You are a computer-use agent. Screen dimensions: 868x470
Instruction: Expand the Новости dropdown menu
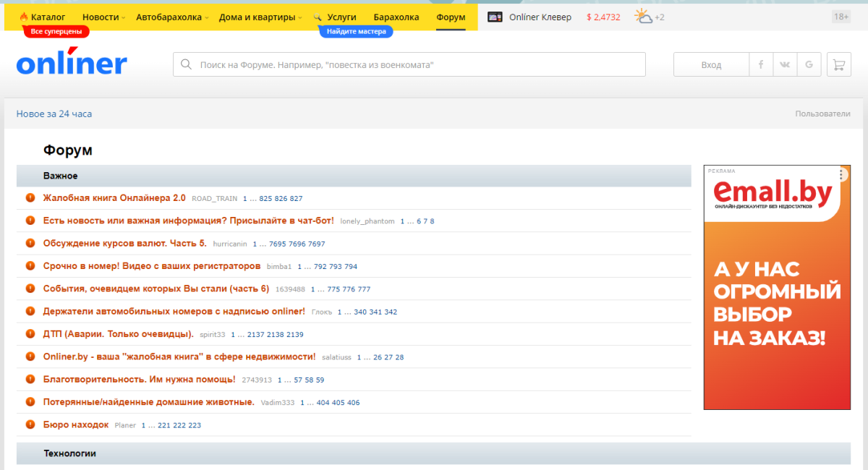click(x=103, y=17)
